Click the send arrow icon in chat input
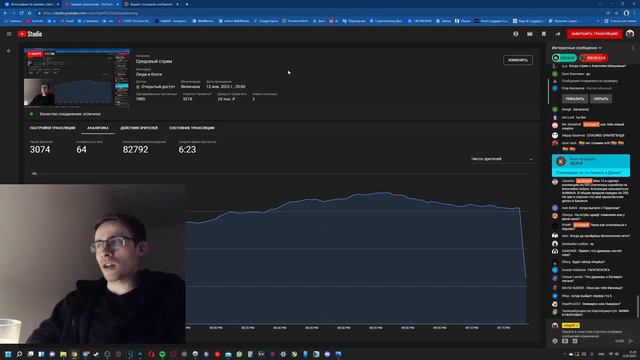Screen dimensions: 640x360 pyautogui.click(x=631, y=341)
